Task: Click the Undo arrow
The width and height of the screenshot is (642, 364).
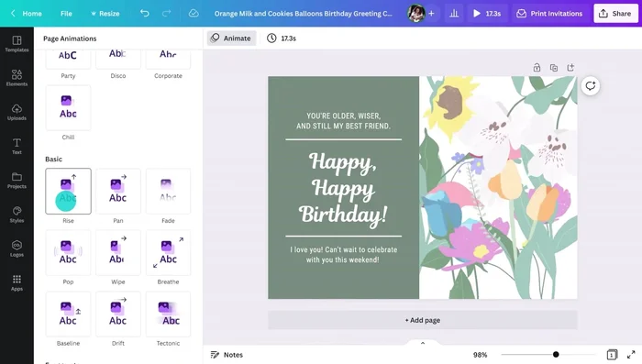Action: 145,13
